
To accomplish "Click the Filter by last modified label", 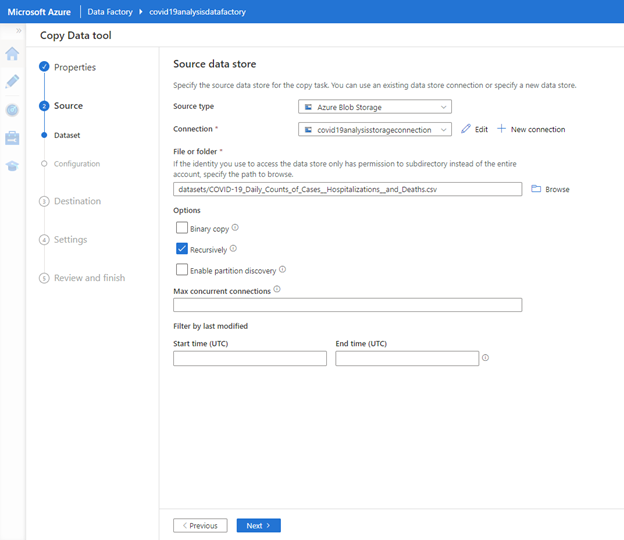I will pyautogui.click(x=211, y=326).
